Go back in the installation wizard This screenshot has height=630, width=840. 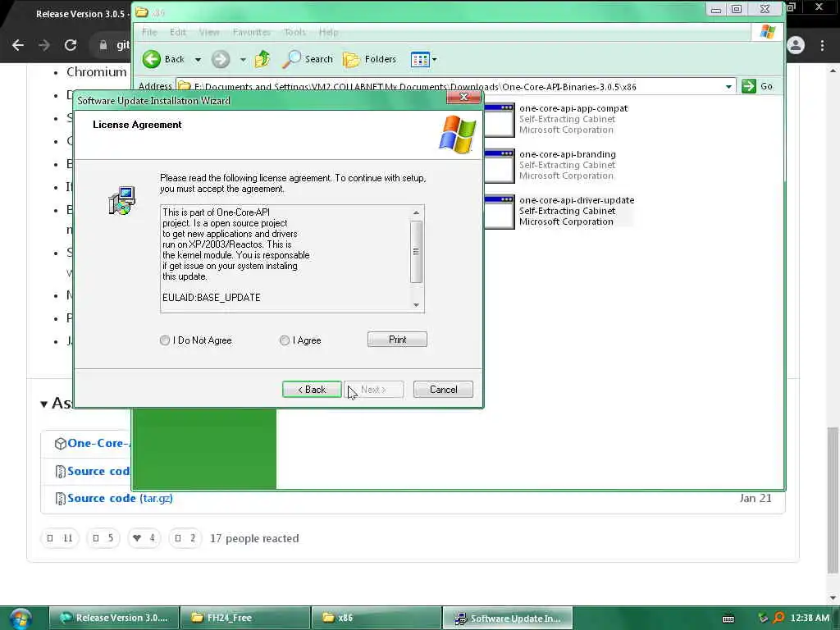coord(312,390)
